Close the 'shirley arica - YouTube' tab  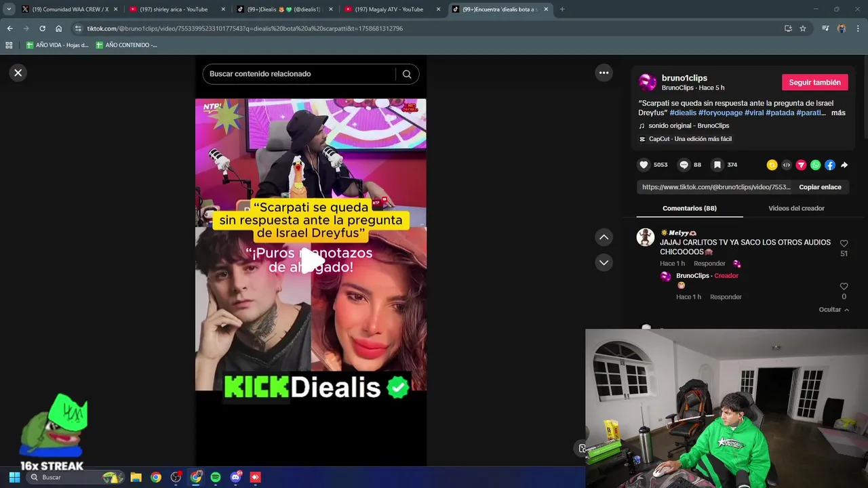[x=223, y=9]
